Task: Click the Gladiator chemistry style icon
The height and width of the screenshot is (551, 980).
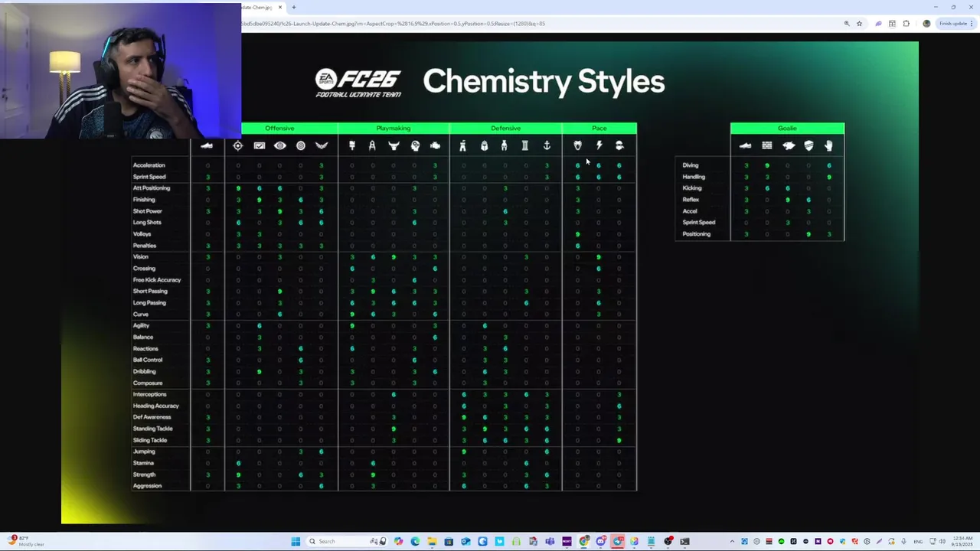Action: (504, 145)
